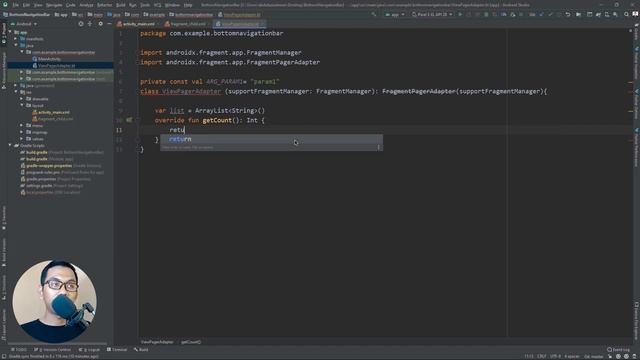This screenshot has height=360, width=640.
Task: Open the Build tool window
Action: 141,349
